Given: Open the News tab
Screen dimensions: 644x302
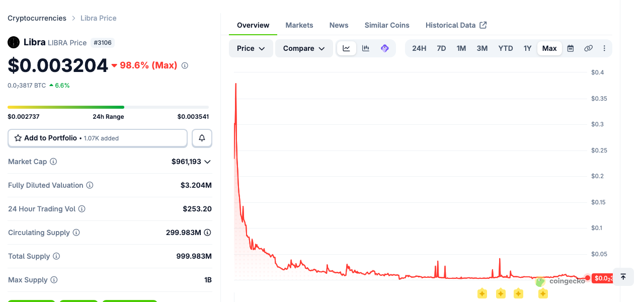Looking at the screenshot, I should point(339,25).
